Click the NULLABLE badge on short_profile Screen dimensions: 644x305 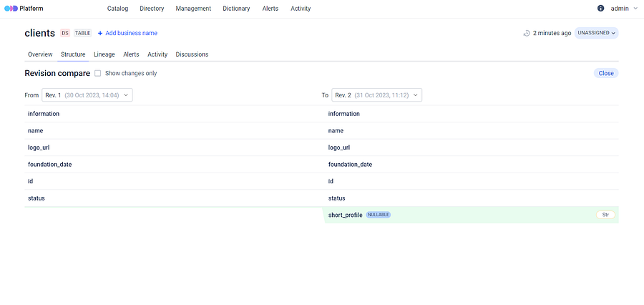(x=379, y=215)
